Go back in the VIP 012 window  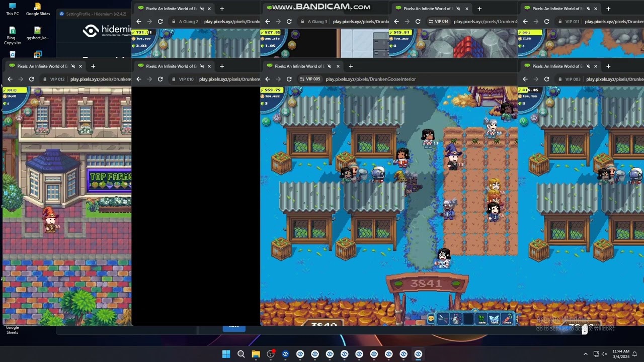(10, 79)
